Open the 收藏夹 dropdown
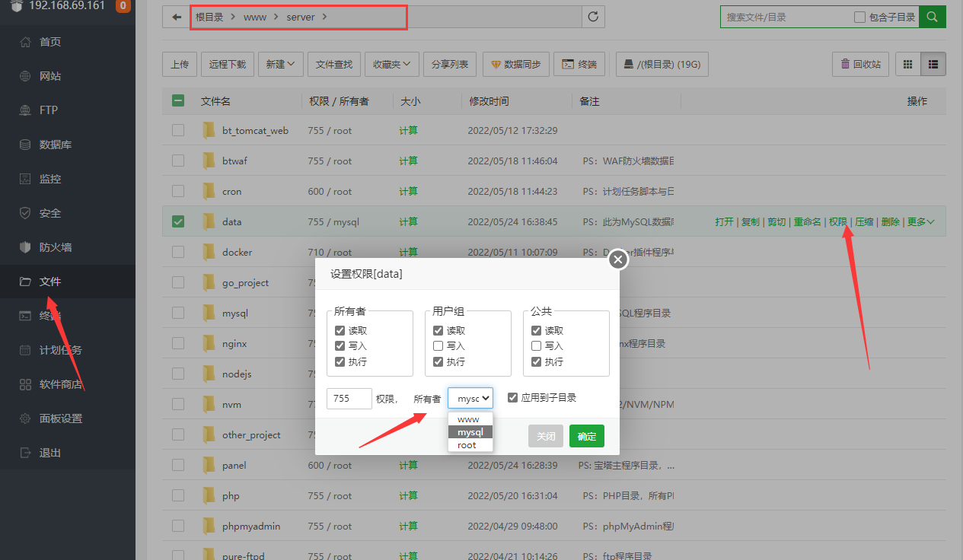This screenshot has height=560, width=963. coord(392,65)
